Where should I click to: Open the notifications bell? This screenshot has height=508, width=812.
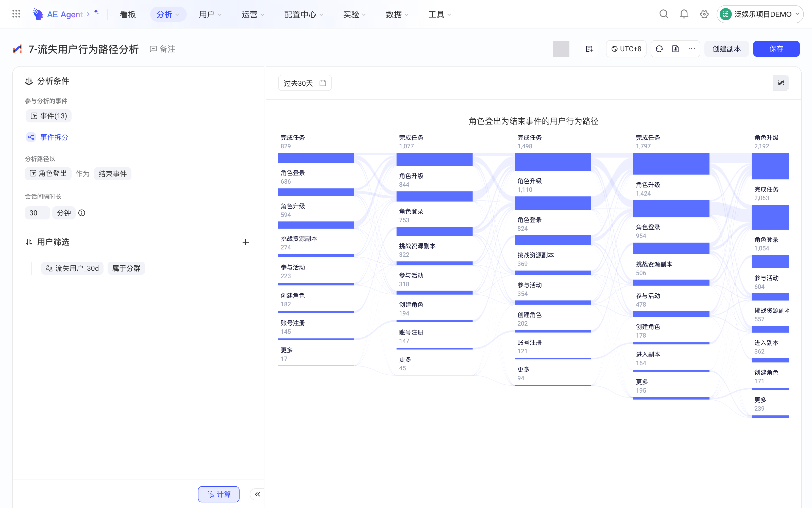684,14
